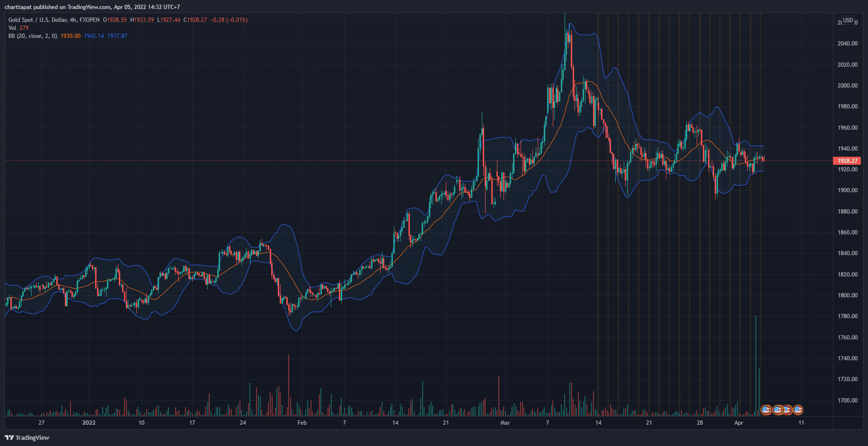Click the 1700.00 price axis label
This screenshot has height=446, width=868.
click(x=848, y=401)
